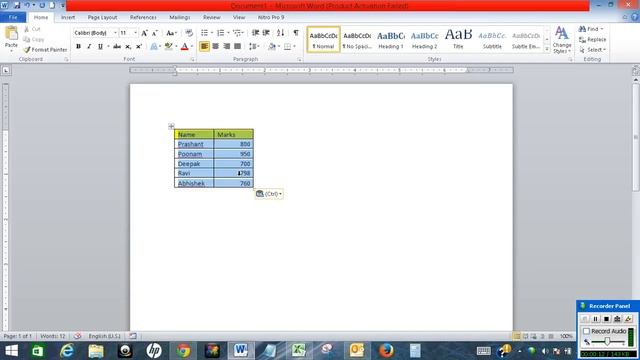Switch to the Nitro Pro 9 tab

271,17
